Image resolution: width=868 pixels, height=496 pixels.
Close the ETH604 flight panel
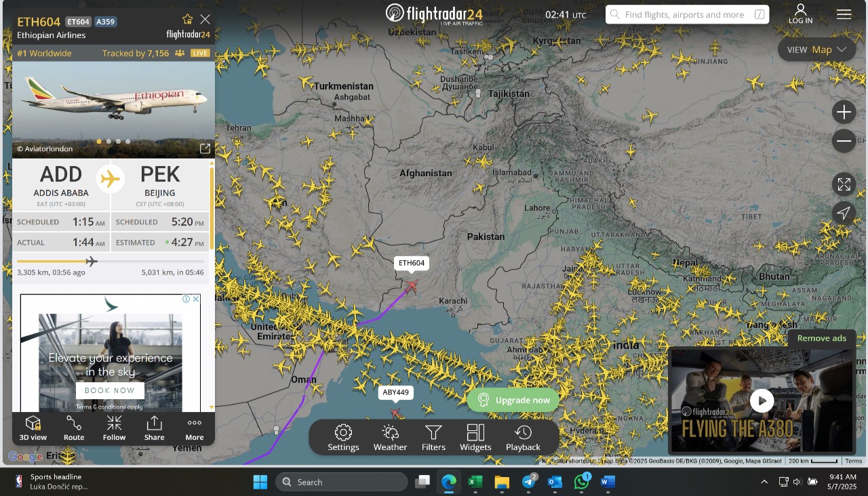point(205,19)
